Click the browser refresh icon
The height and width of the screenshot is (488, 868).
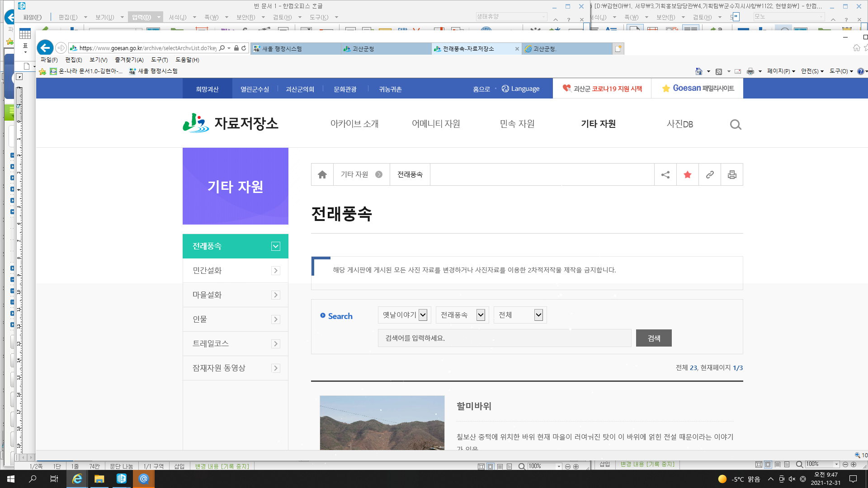[x=244, y=48]
